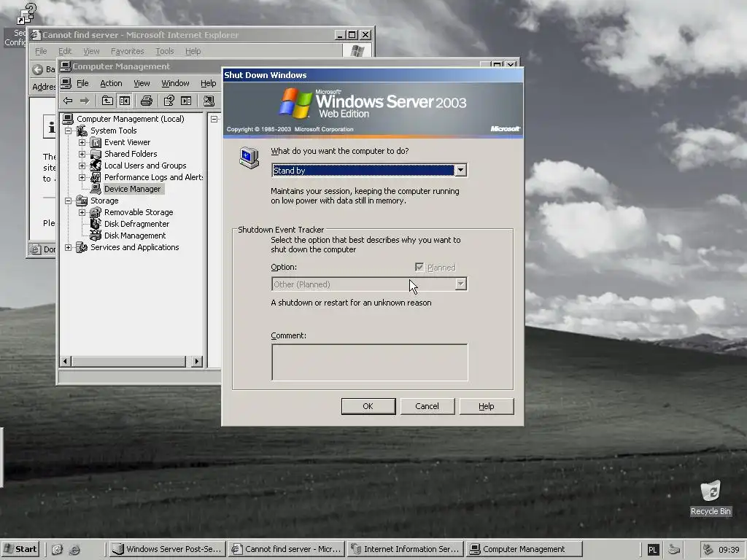747x560 pixels.
Task: Open the Favorites menu in Internet Explorer
Action: pos(127,51)
